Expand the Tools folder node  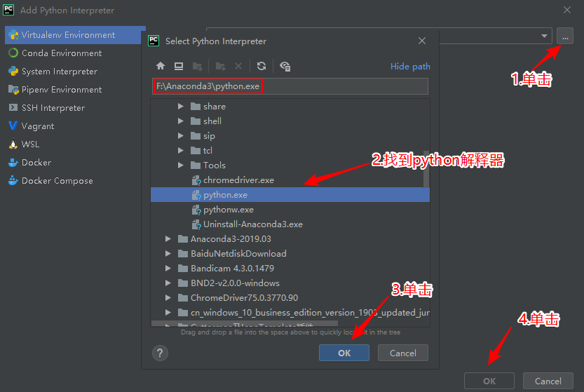pos(181,165)
